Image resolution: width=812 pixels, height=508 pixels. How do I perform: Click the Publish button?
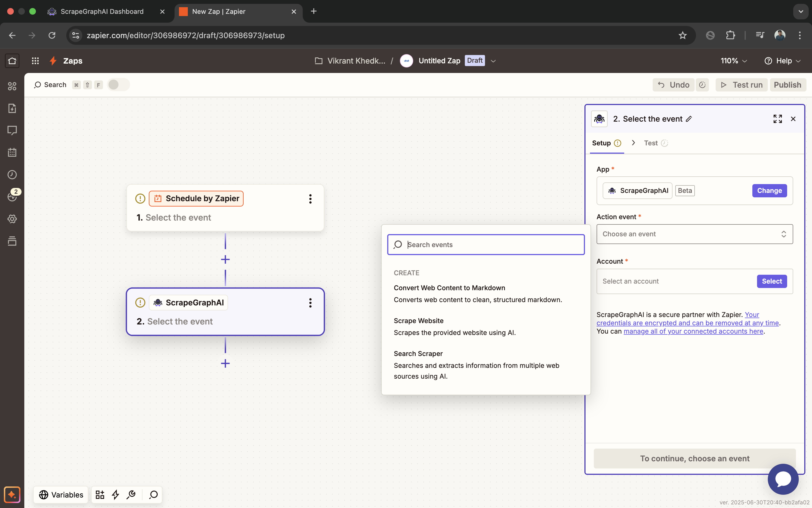[787, 85]
